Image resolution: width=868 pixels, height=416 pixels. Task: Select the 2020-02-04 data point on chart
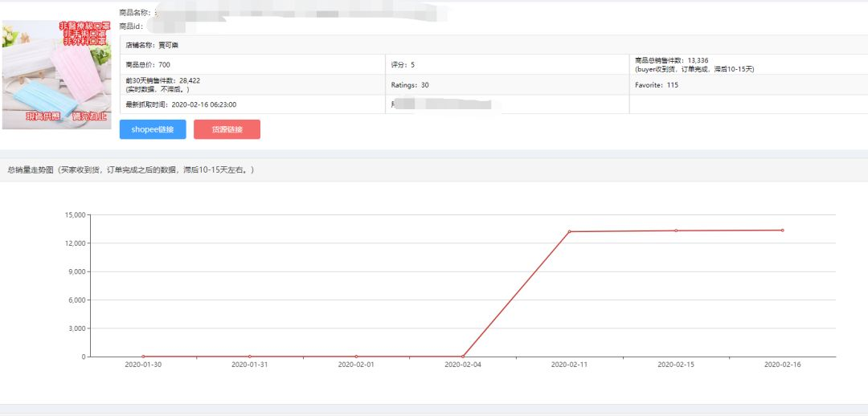[463, 357]
